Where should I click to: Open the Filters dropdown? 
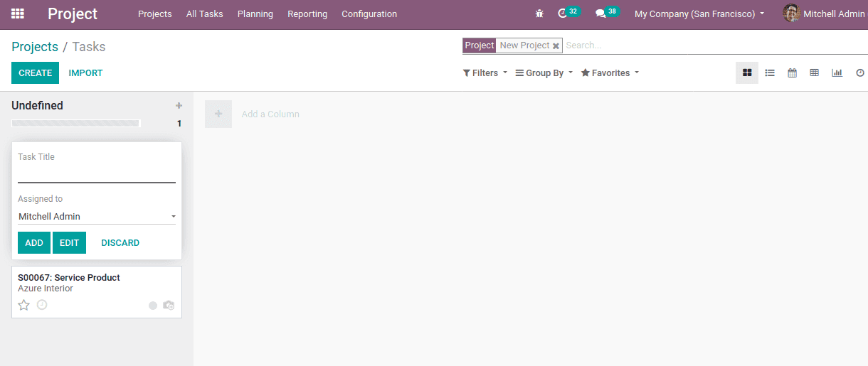pos(485,72)
